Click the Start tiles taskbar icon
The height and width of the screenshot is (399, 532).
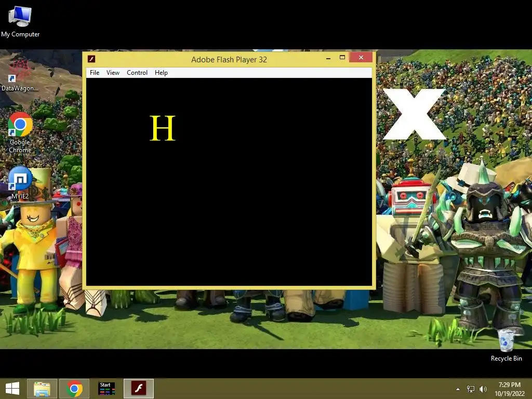point(107,389)
